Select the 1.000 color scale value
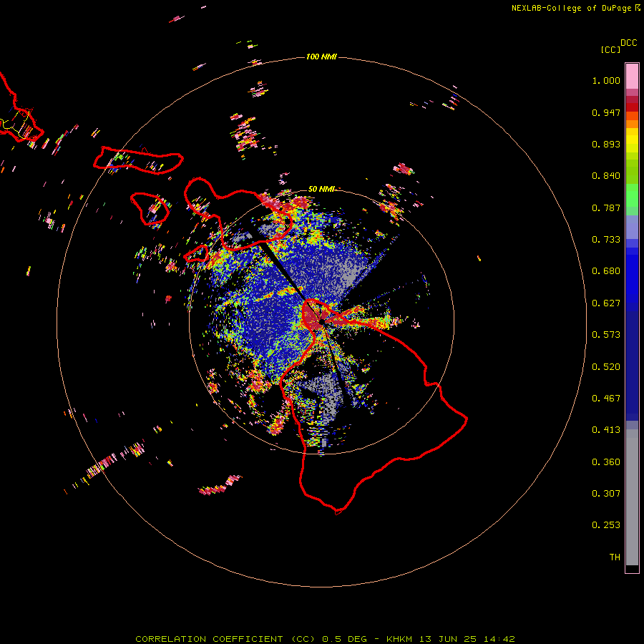The height and width of the screenshot is (644, 644). (x=606, y=80)
